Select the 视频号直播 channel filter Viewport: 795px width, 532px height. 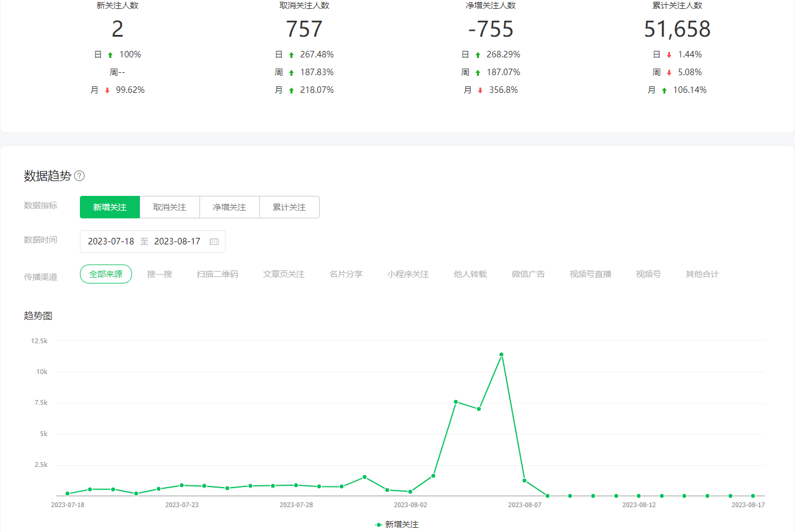pyautogui.click(x=590, y=274)
